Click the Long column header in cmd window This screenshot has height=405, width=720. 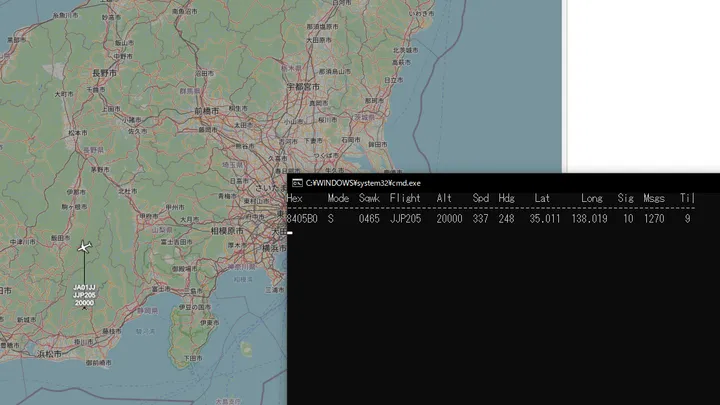(x=592, y=198)
